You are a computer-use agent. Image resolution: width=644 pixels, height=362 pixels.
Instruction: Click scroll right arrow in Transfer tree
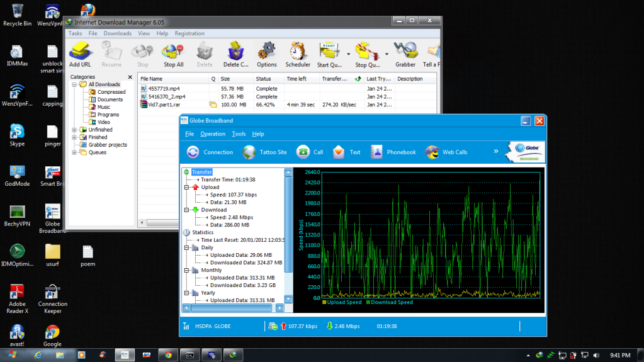coord(280,307)
